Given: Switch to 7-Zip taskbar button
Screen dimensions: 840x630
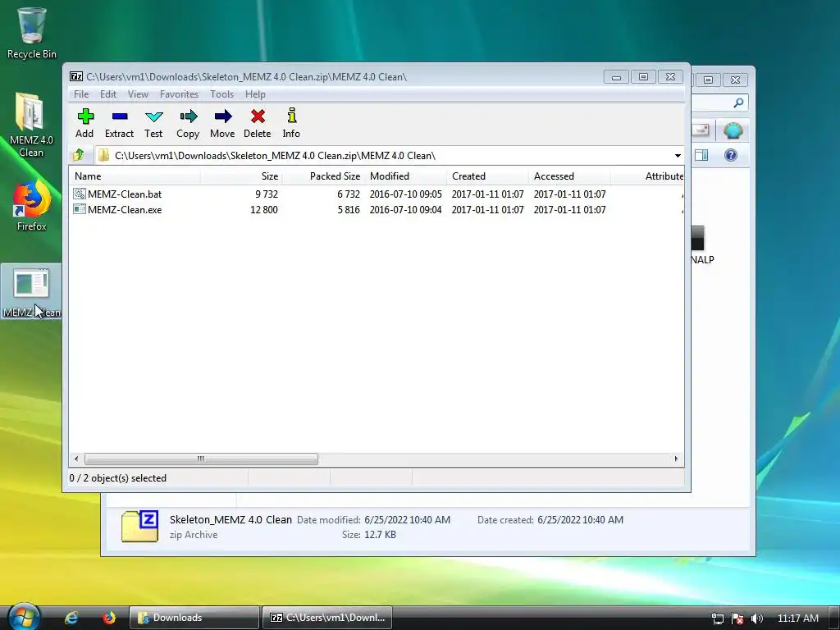Looking at the screenshot, I should tap(328, 618).
